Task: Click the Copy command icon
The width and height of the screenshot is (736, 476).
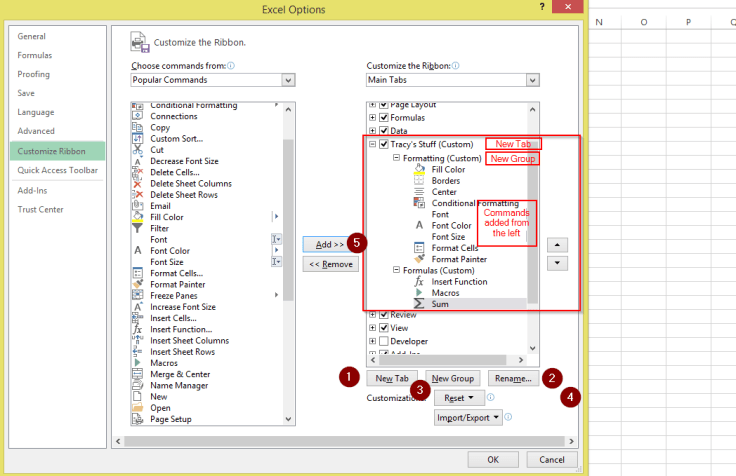Action: (138, 128)
